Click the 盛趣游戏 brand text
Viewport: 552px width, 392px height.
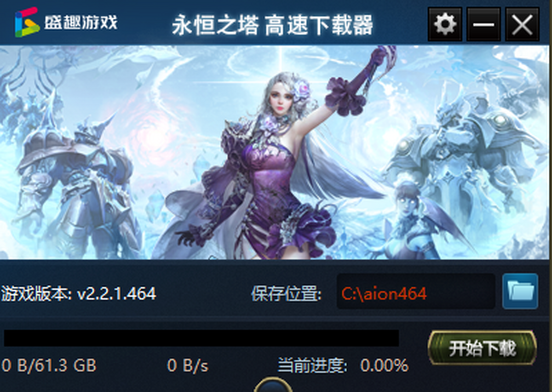pos(81,22)
